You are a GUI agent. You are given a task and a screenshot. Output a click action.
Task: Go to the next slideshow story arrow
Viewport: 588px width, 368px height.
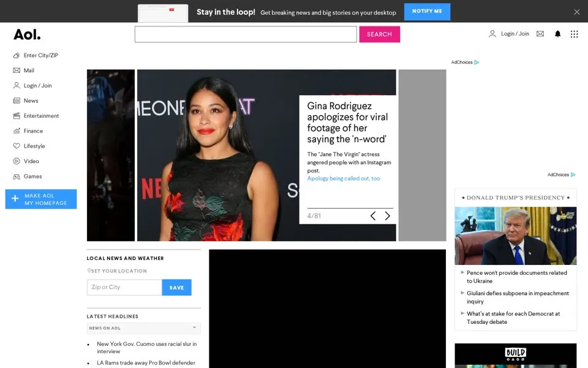387,215
